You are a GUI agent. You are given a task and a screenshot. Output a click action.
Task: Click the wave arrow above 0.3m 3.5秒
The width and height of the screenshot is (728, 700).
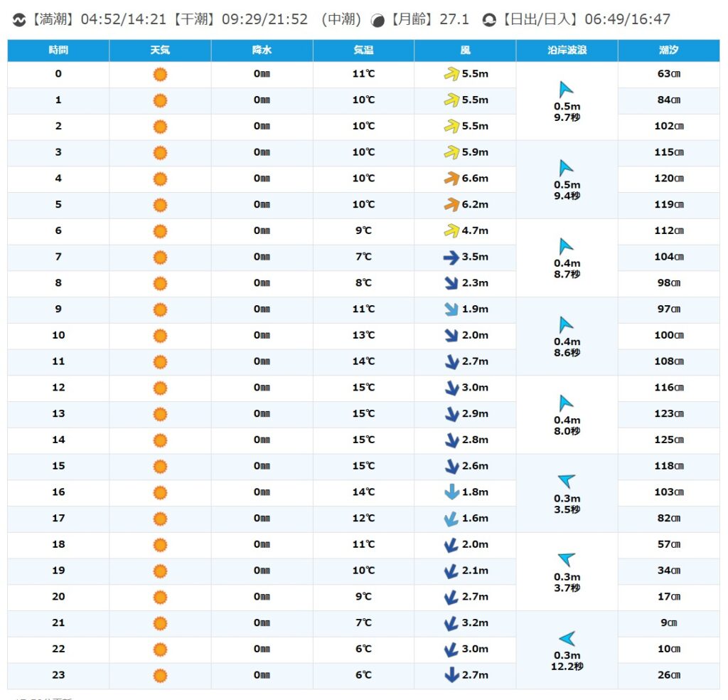pyautogui.click(x=566, y=481)
